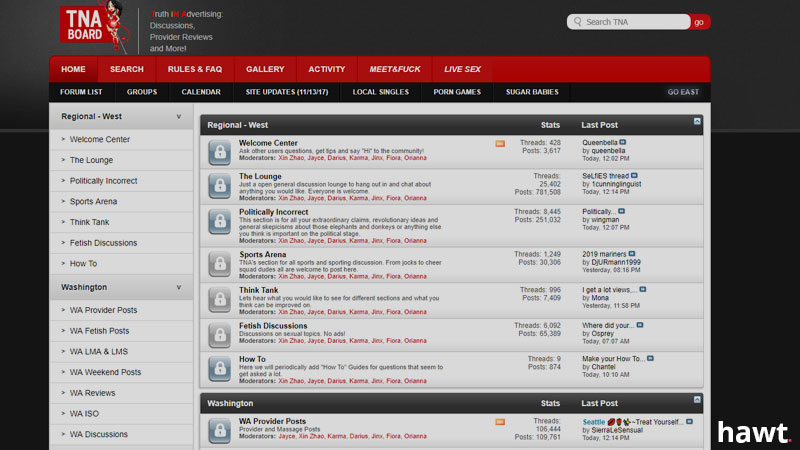
Task: Open the HOME tab
Action: [x=73, y=69]
